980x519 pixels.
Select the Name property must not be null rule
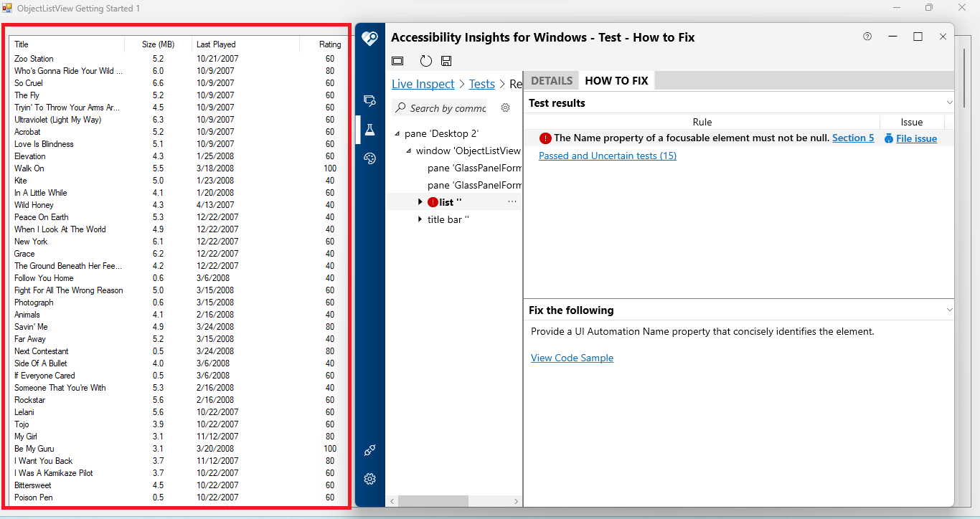pos(692,138)
